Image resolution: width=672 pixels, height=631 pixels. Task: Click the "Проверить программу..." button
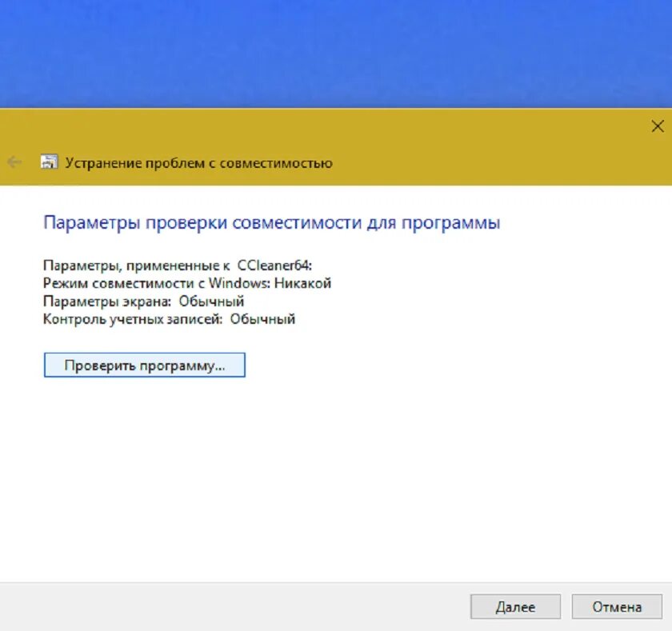point(145,365)
